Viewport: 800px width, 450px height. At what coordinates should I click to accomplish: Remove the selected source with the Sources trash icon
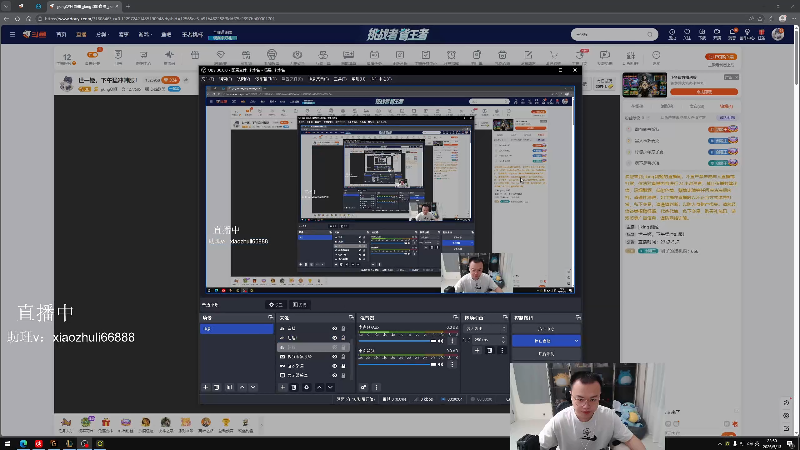coord(294,387)
